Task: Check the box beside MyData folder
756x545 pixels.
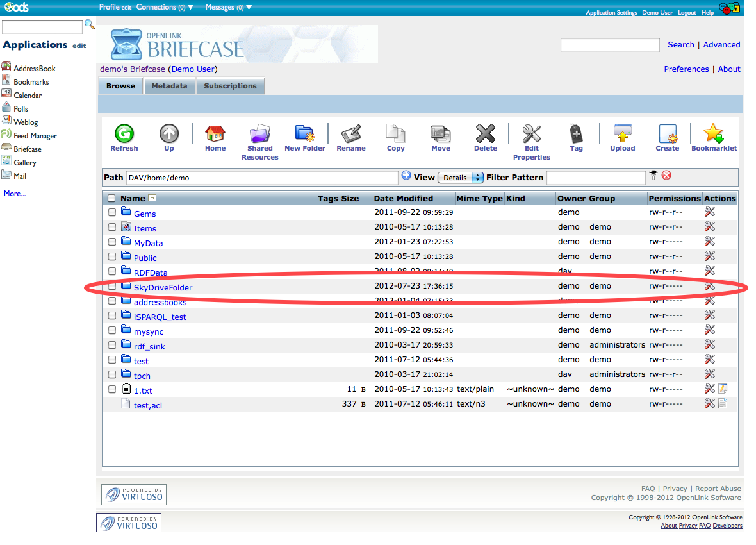Action: click(x=112, y=242)
